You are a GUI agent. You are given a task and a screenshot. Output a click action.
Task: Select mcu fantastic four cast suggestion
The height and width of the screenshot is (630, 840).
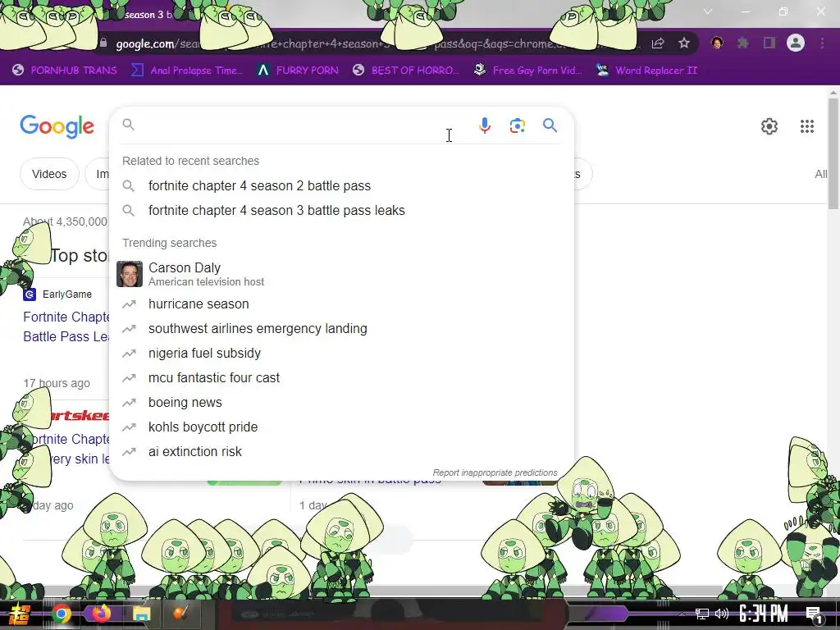(x=341, y=377)
